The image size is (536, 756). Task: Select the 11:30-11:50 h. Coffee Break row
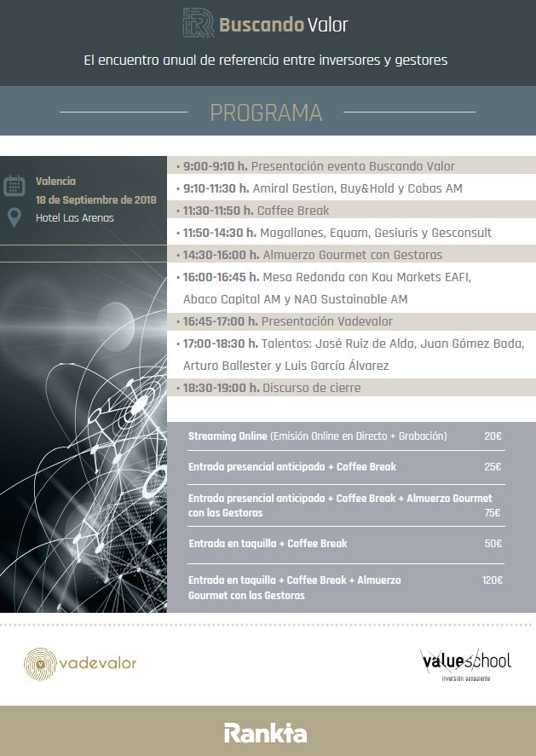coord(351,211)
